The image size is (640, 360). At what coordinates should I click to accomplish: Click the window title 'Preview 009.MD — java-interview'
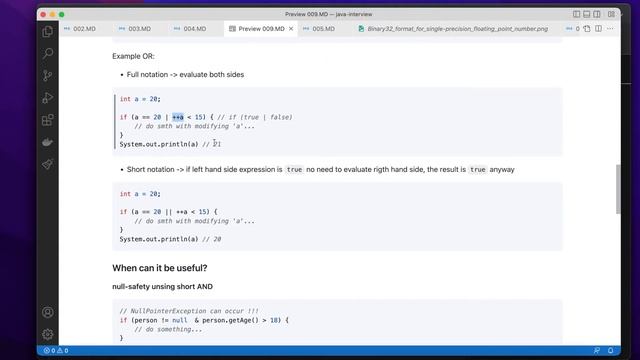pyautogui.click(x=329, y=14)
